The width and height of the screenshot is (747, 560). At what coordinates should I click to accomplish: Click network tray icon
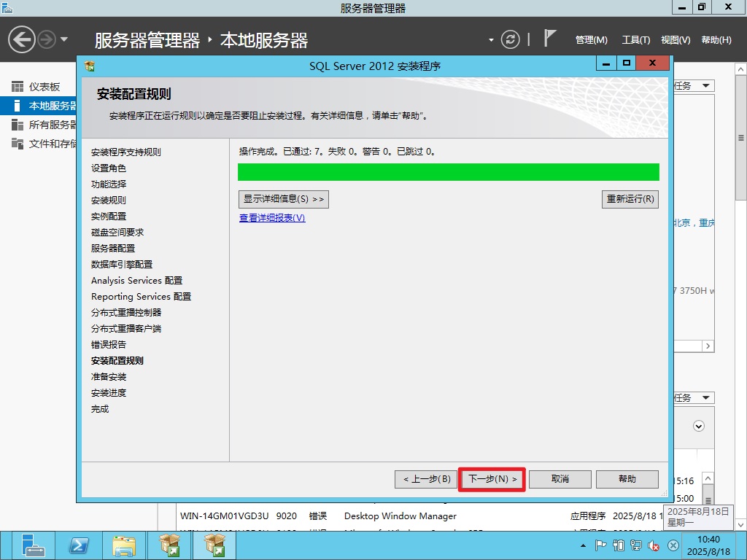pos(636,545)
